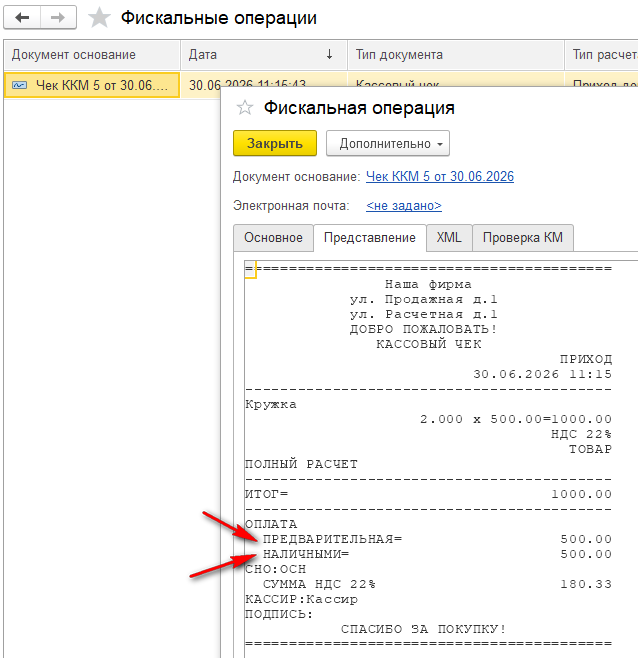The image size is (638, 658).
Task: Click the НДС 22% line under Кружка
Action: (x=581, y=434)
